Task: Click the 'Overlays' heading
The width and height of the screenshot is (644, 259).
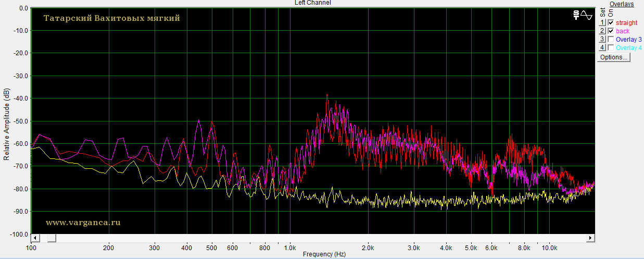Action: 622,4
